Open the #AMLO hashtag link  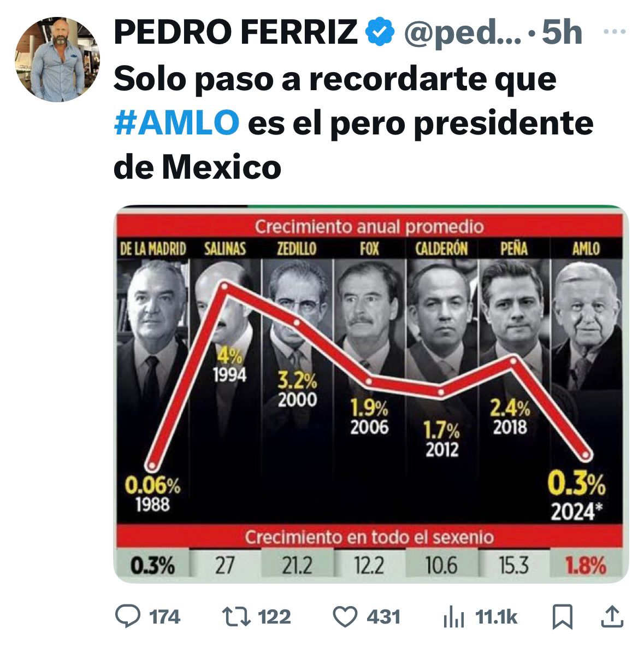pyautogui.click(x=176, y=122)
